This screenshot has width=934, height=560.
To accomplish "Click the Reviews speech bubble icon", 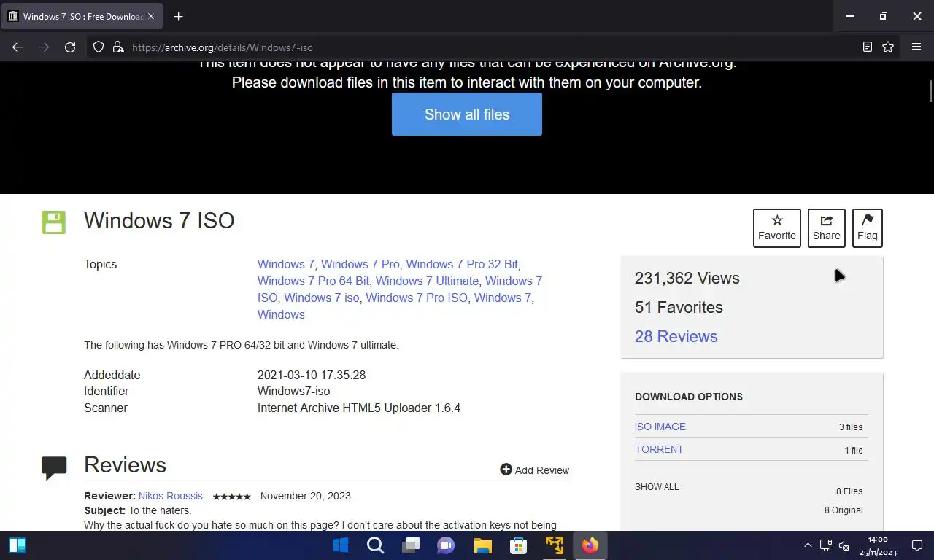I will tap(54, 468).
